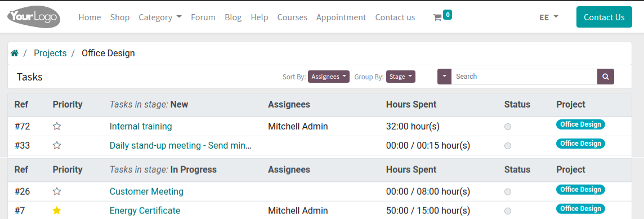Click the magnifier search button
Image resolution: width=644 pixels, height=219 pixels.
605,77
